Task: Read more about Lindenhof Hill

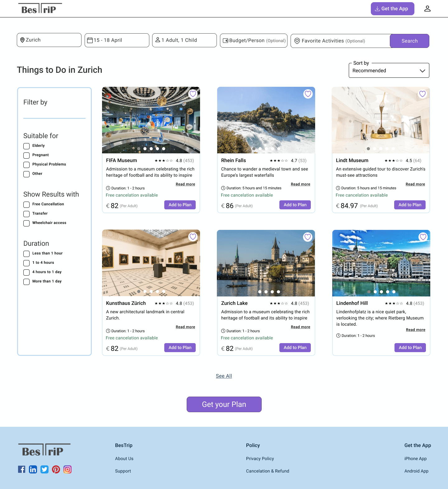Action: (416, 330)
